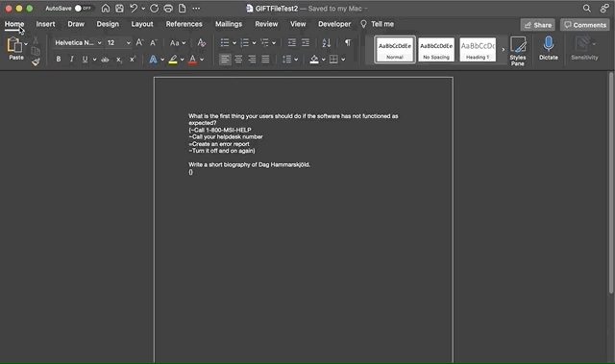Justify the paragraph text
The height and width of the screenshot is (364, 615).
(x=265, y=60)
